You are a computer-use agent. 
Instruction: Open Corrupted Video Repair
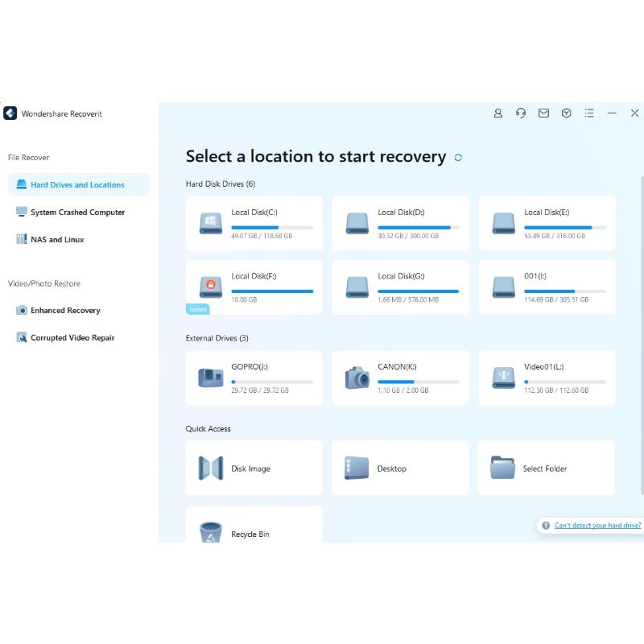click(72, 338)
